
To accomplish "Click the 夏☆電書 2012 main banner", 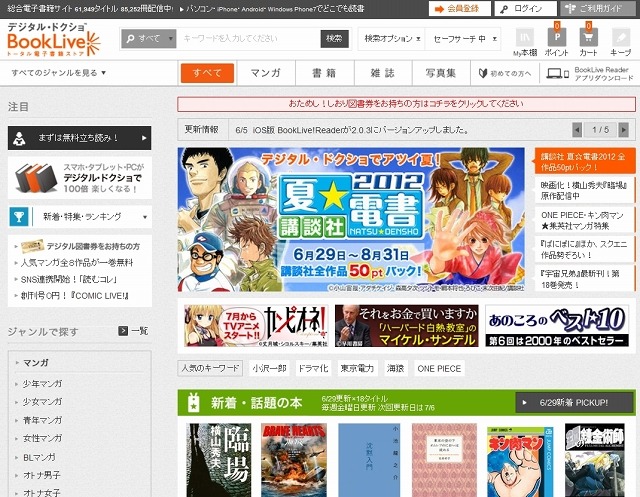I will 351,220.
